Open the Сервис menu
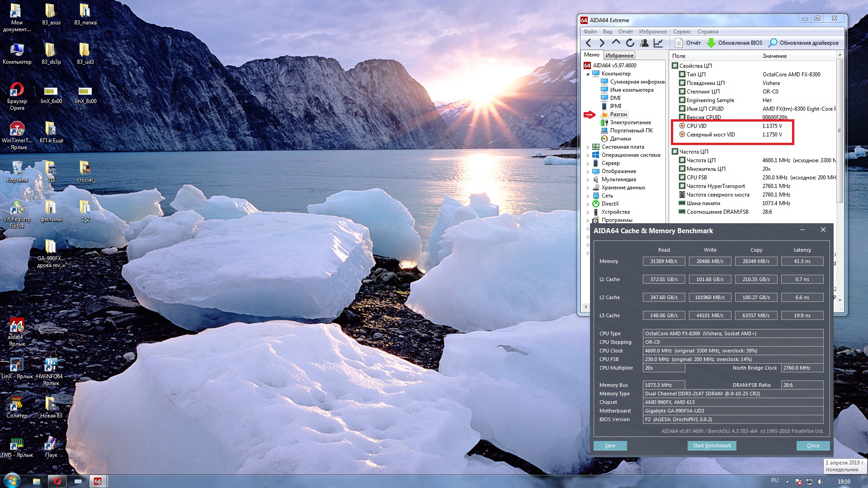The height and width of the screenshot is (488, 868). [682, 32]
